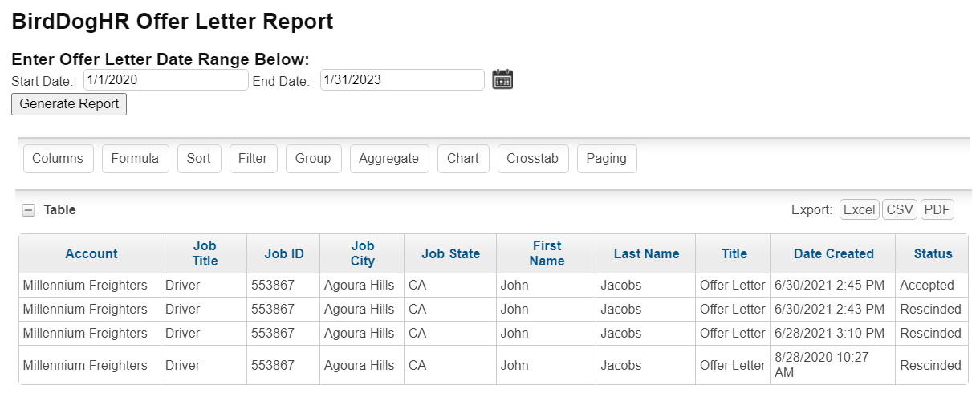Open the Sort options panel
This screenshot has height=397, width=980.
pyautogui.click(x=199, y=159)
